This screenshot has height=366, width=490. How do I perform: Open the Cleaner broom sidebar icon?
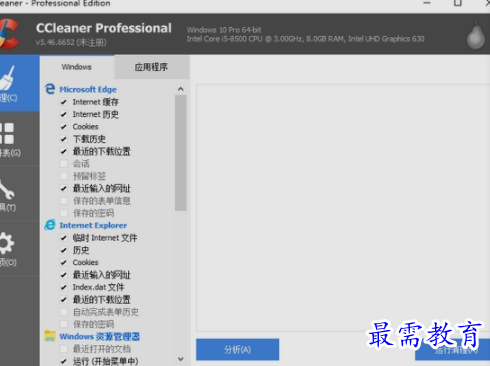point(7,78)
